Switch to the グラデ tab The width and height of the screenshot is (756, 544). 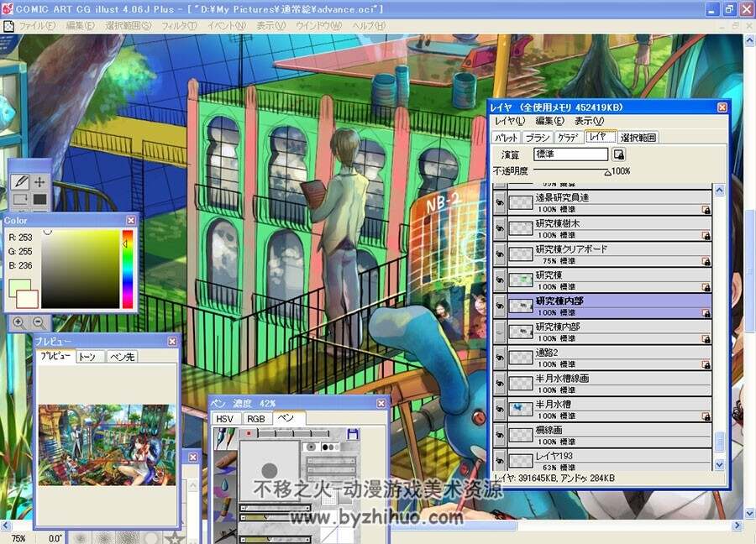(569, 138)
